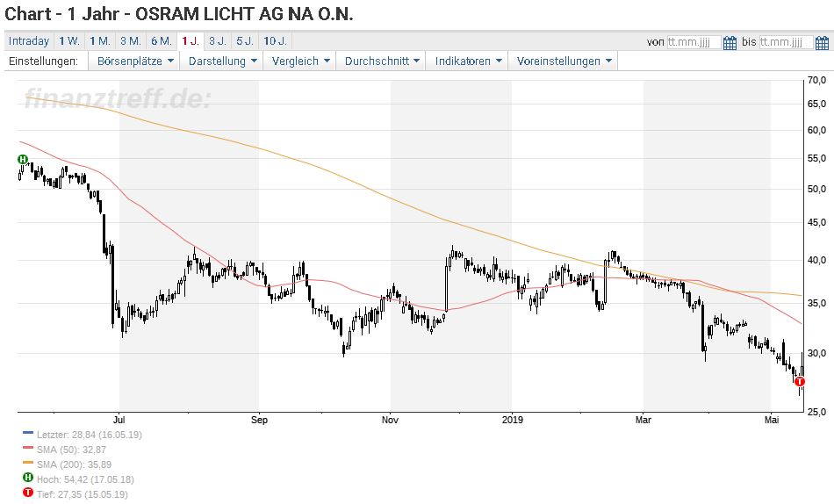The height and width of the screenshot is (504, 834).
Task: Click legend text 'SMA (50): 32,87'
Action: point(71,450)
